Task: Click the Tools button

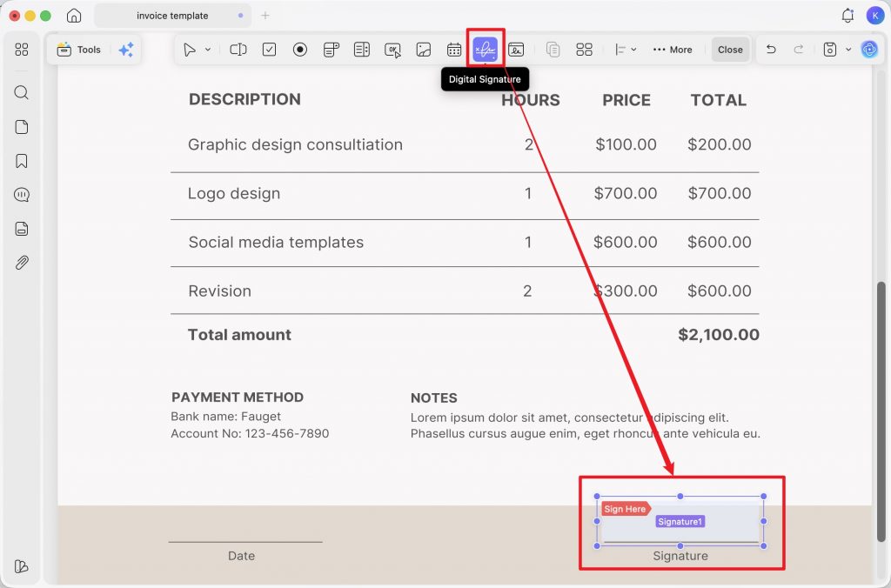Action: [79, 50]
